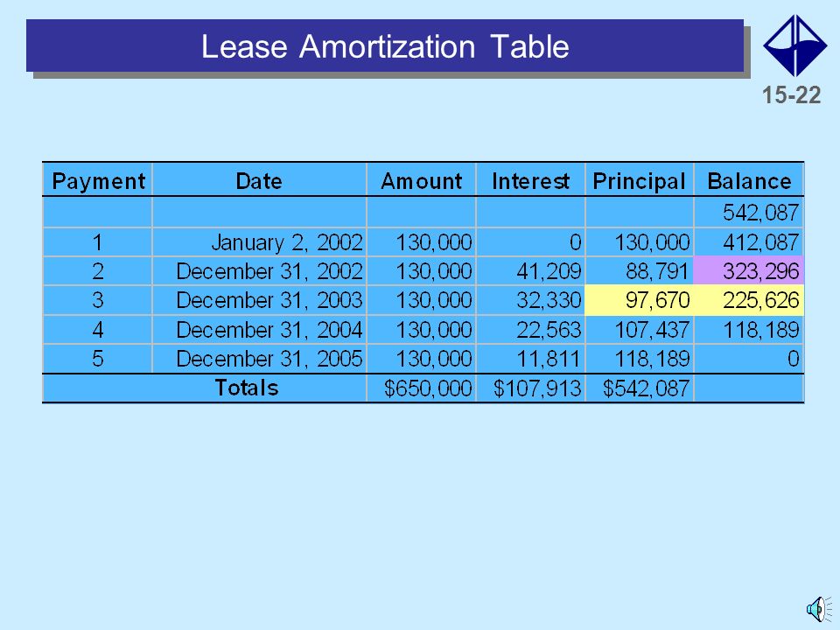Click the Lease Amortization Table title banner
840x630 pixels.
[x=385, y=45]
